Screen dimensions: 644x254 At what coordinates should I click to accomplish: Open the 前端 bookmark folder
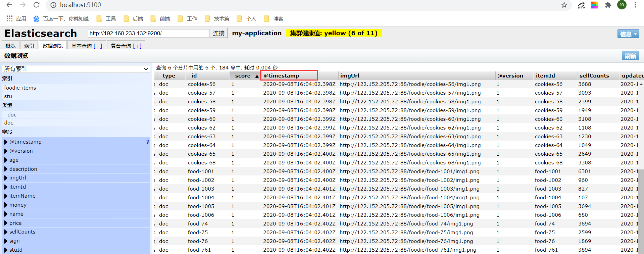tap(160, 18)
